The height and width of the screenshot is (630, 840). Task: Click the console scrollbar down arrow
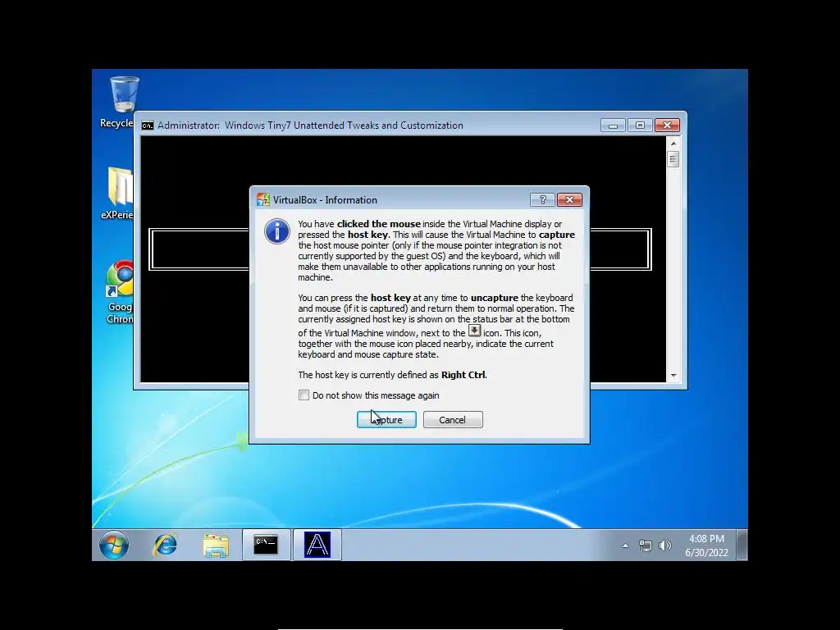click(673, 376)
